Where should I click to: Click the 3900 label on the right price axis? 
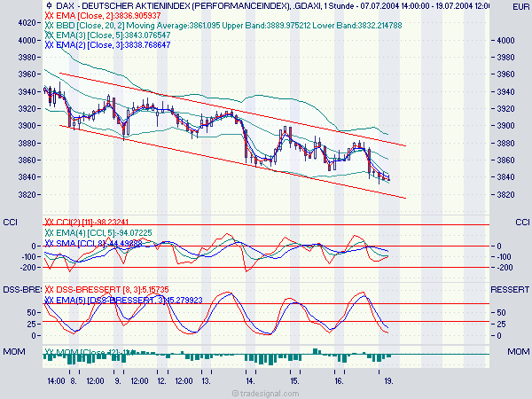pyautogui.click(x=506, y=126)
